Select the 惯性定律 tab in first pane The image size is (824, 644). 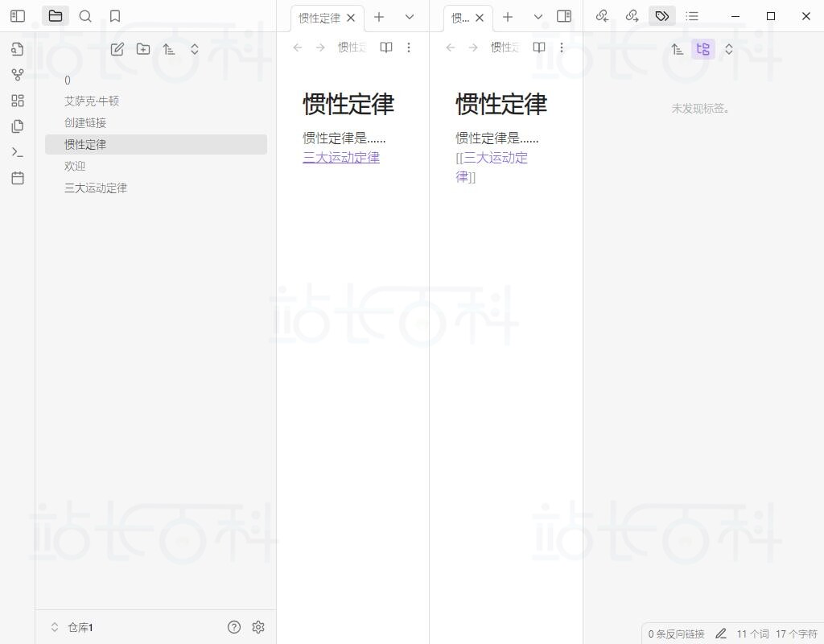pos(319,18)
